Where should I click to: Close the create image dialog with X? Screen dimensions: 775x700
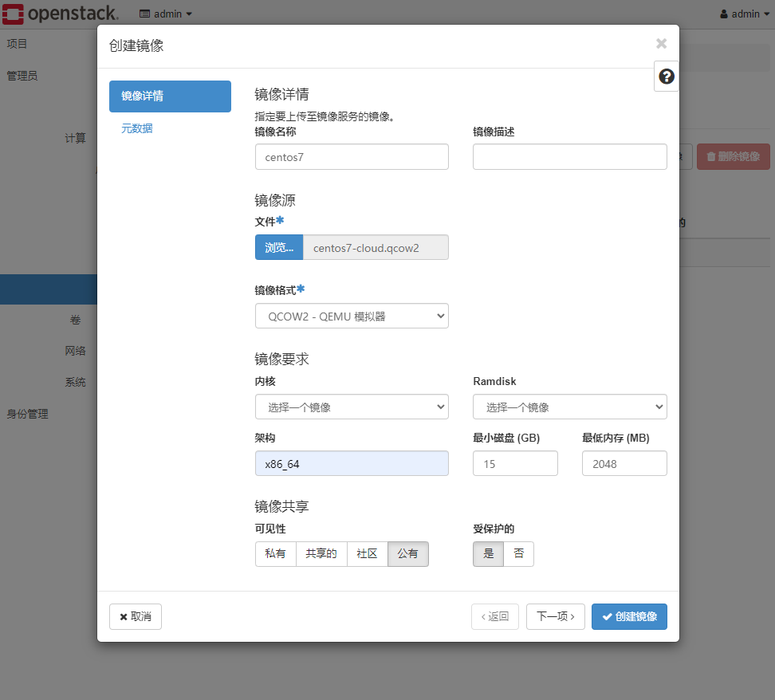(x=661, y=44)
